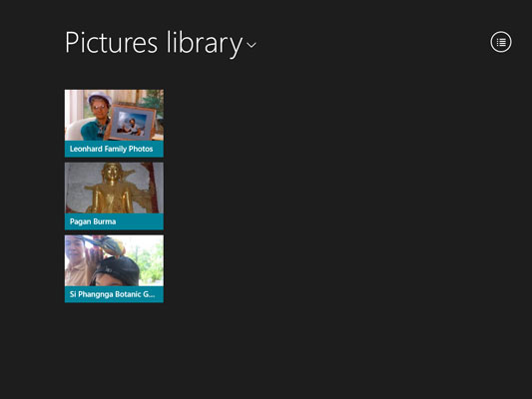
Task: Click the word 'Photos' in first tile label
Action: pos(141,149)
